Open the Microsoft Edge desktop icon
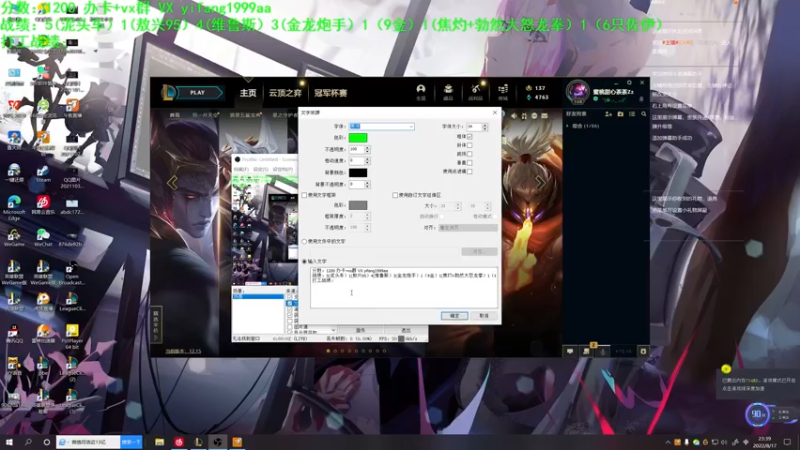Screen dimensions: 800x450 pos(14,208)
